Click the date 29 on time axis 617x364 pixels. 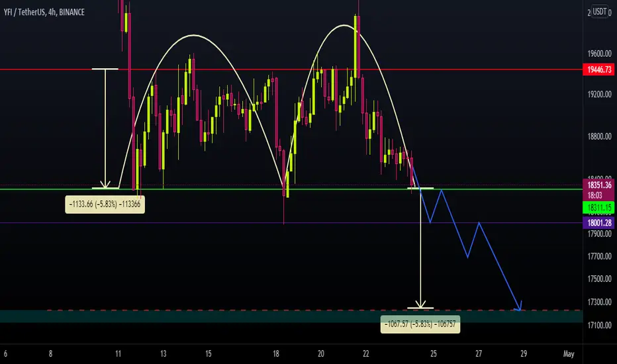524,354
